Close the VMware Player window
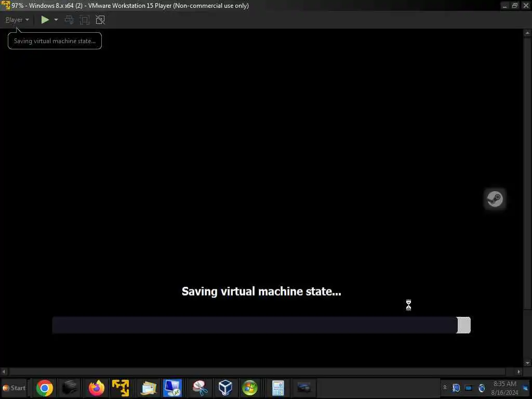 coord(526,5)
